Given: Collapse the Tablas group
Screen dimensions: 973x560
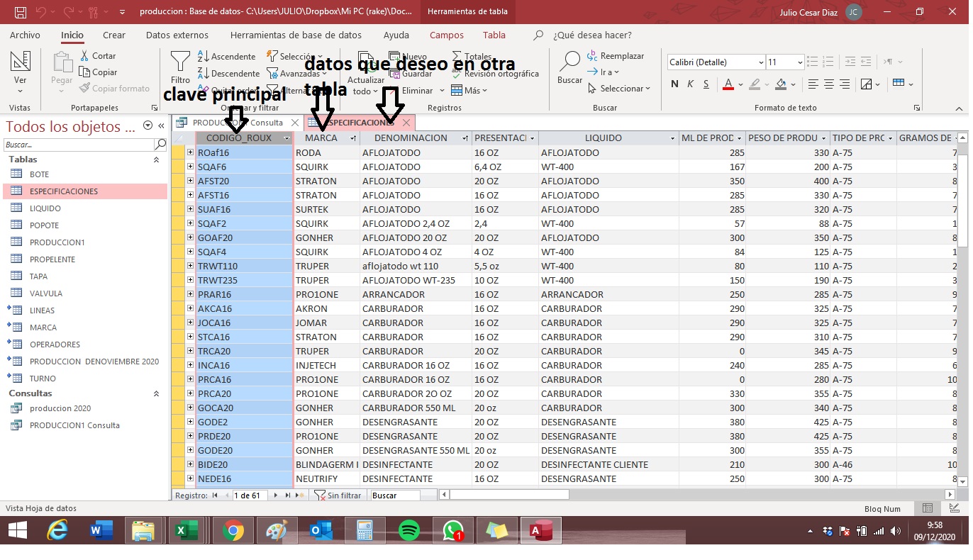Looking at the screenshot, I should [157, 159].
